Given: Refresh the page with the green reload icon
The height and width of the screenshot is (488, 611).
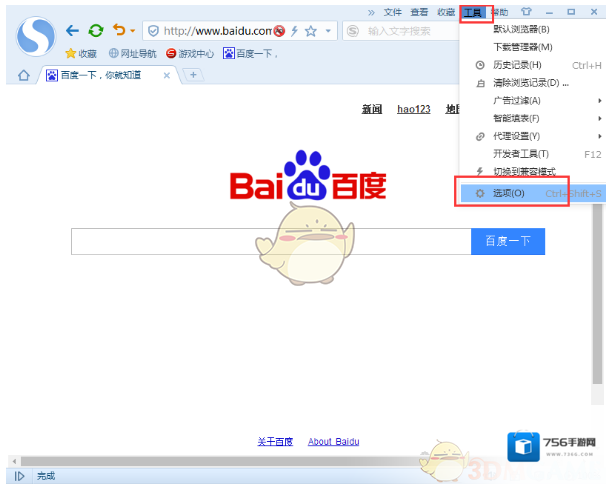Looking at the screenshot, I should click(x=96, y=31).
